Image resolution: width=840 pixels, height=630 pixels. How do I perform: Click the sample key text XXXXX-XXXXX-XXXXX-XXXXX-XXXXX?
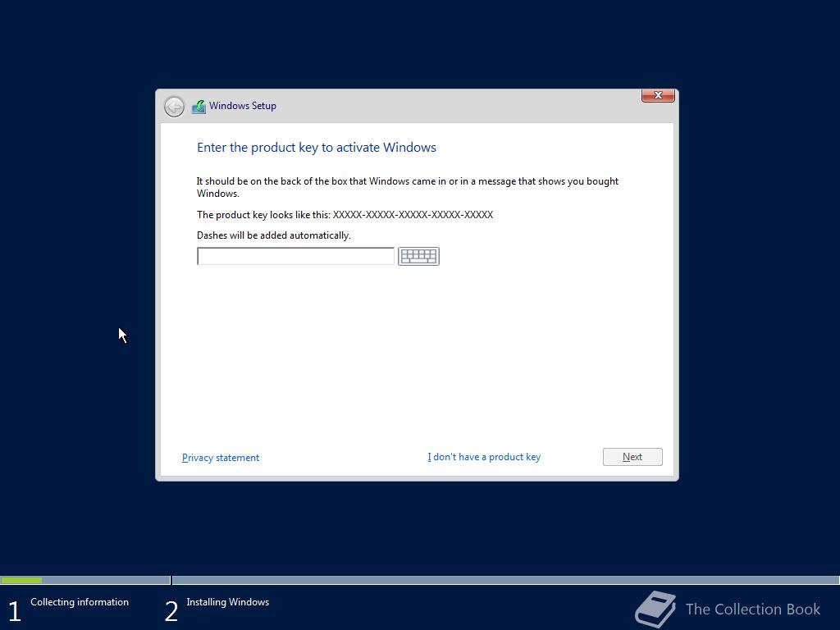point(413,215)
